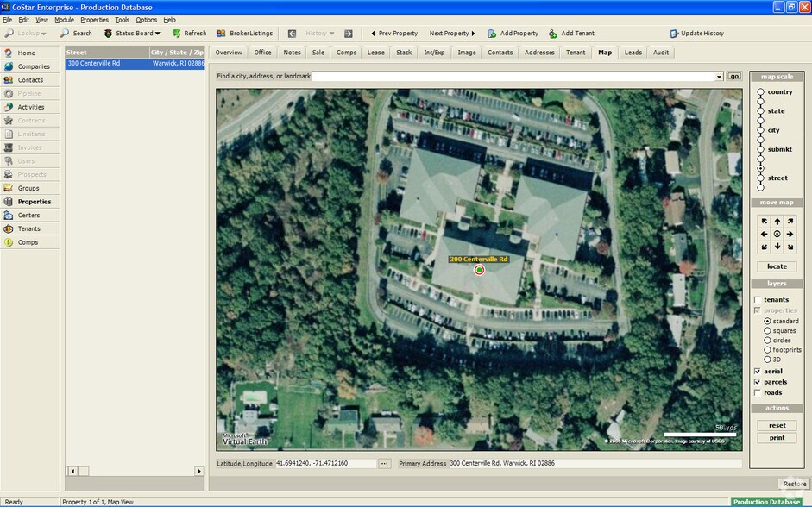The width and height of the screenshot is (812, 507).
Task: Click the Update History icon
Action: click(x=674, y=34)
